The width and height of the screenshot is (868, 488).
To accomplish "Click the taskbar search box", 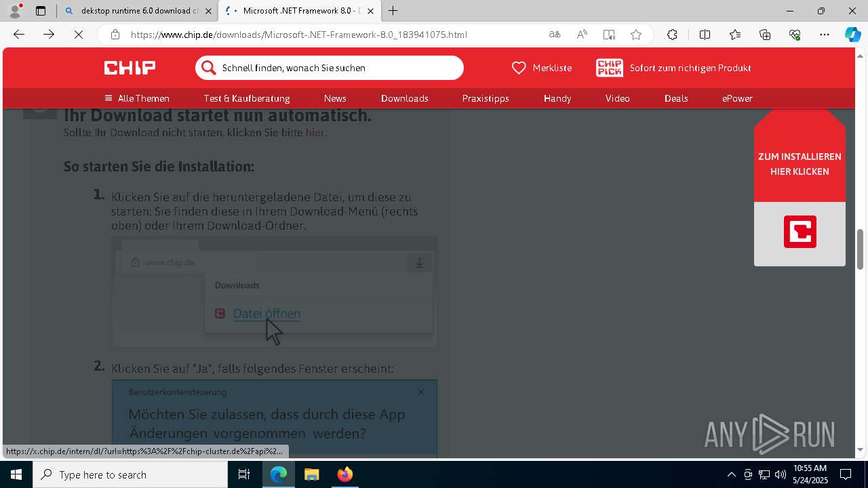I will tap(130, 474).
